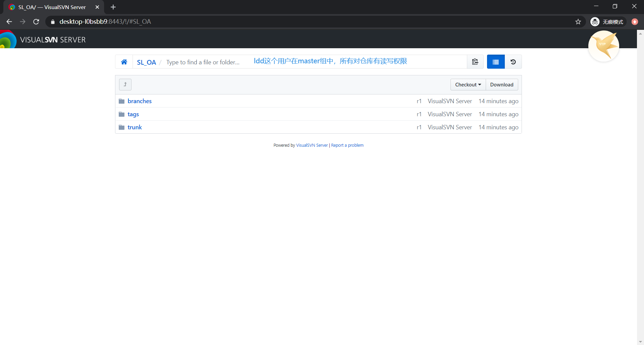
Task: Toggle the bookmark star in the address bar
Action: (578, 21)
